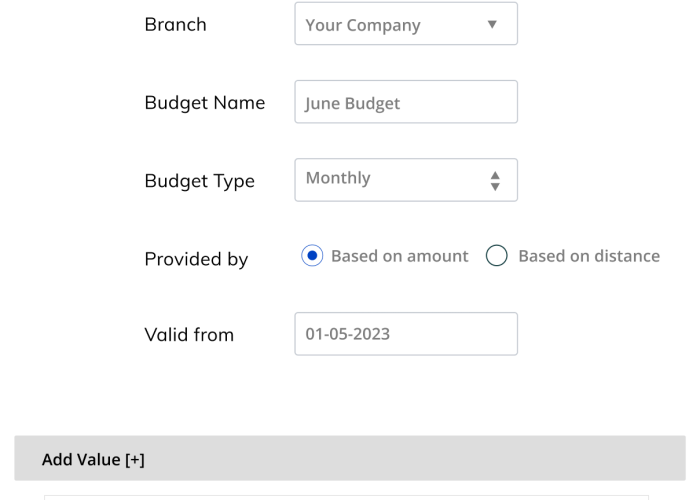Image resolution: width=700 pixels, height=500 pixels.
Task: Click the [+] symbol next to Add Value
Action: coord(135,460)
